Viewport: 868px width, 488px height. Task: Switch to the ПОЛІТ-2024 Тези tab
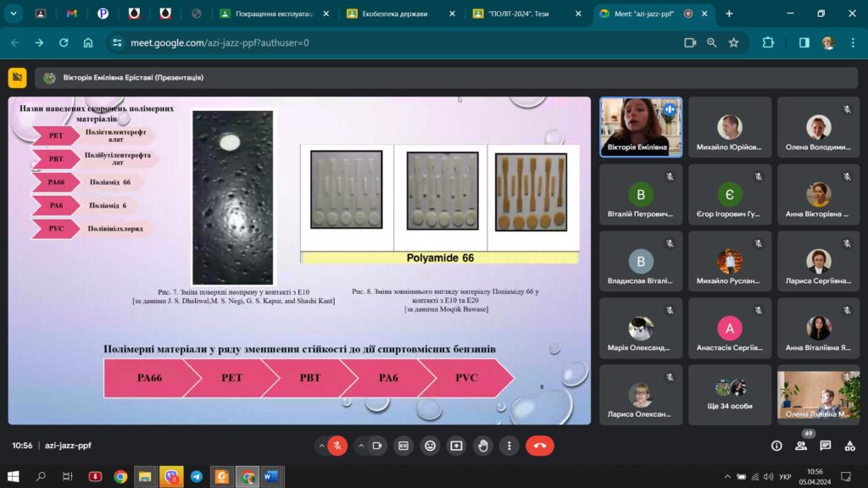point(520,14)
